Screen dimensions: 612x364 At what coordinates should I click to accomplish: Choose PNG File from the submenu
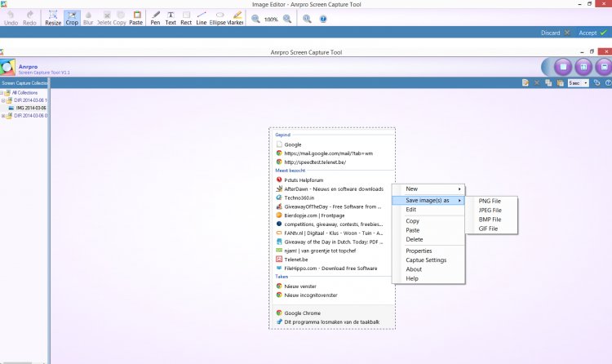pyautogui.click(x=490, y=200)
